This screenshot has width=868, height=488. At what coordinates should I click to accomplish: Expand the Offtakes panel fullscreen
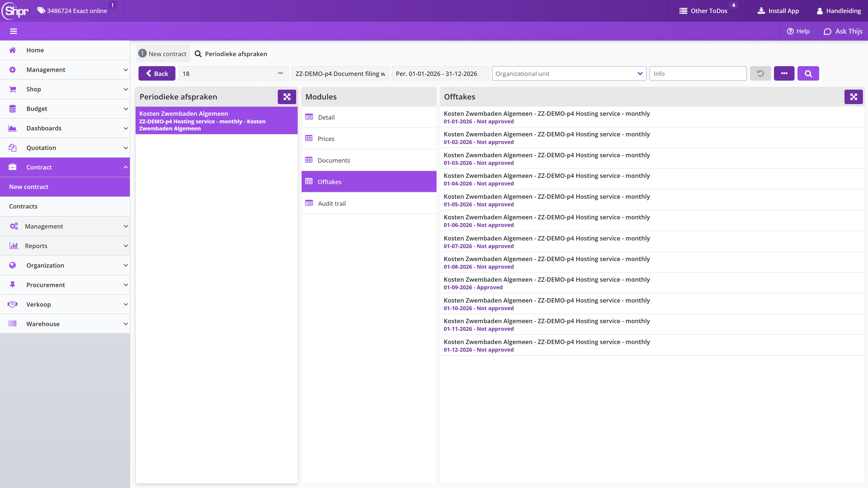854,97
